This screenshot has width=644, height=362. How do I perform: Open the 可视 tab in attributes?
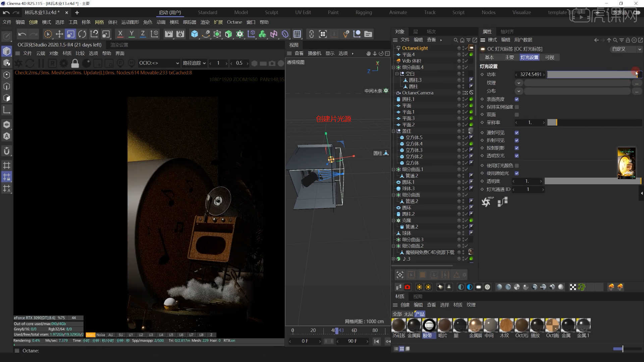550,57
